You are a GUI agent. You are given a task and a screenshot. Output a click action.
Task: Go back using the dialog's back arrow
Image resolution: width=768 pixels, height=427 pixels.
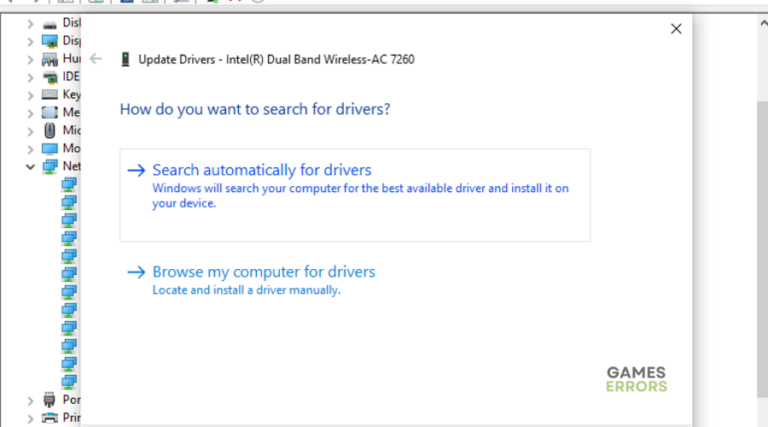click(x=96, y=59)
